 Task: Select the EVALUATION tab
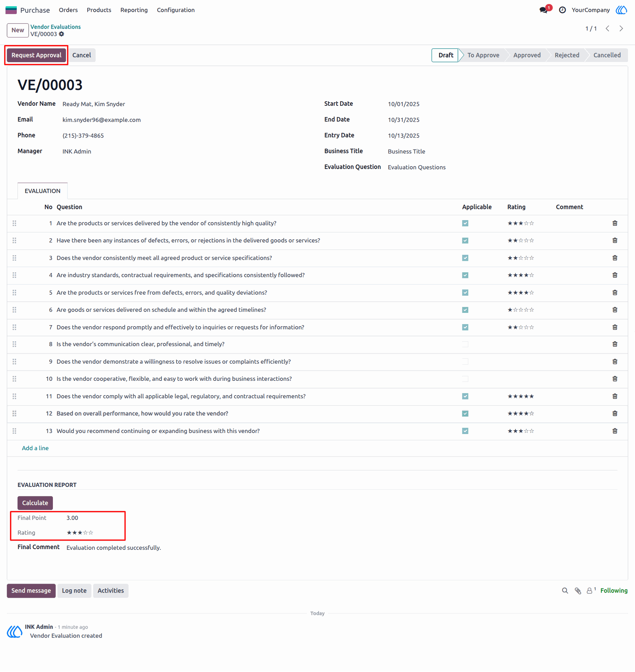pos(42,191)
